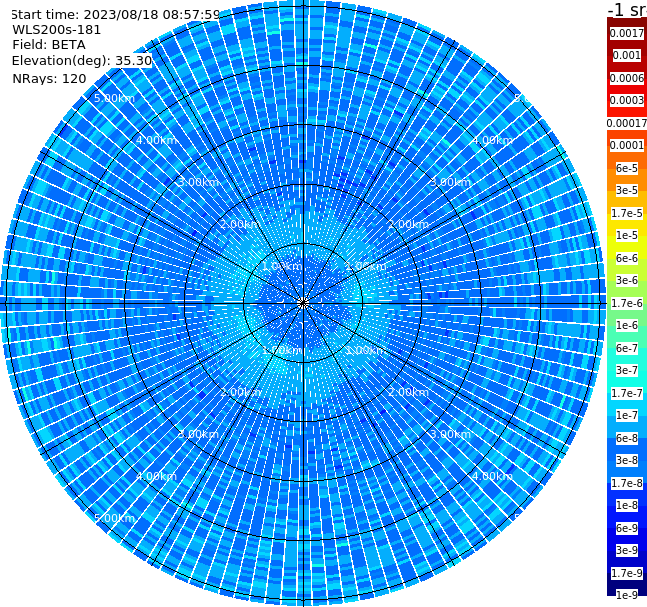The height and width of the screenshot is (607, 647).
Task: Click the 3e-5 colorbar label
Action: (x=627, y=190)
